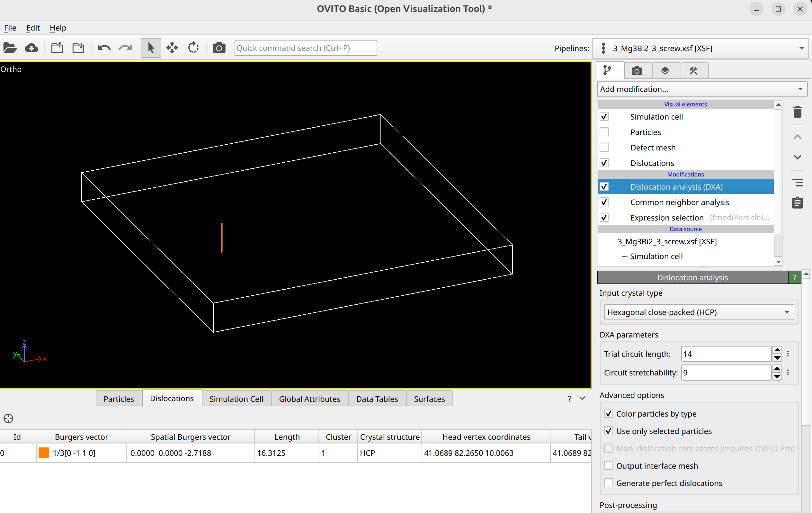
Task: Click the Load remote file cloud icon
Action: tap(31, 48)
